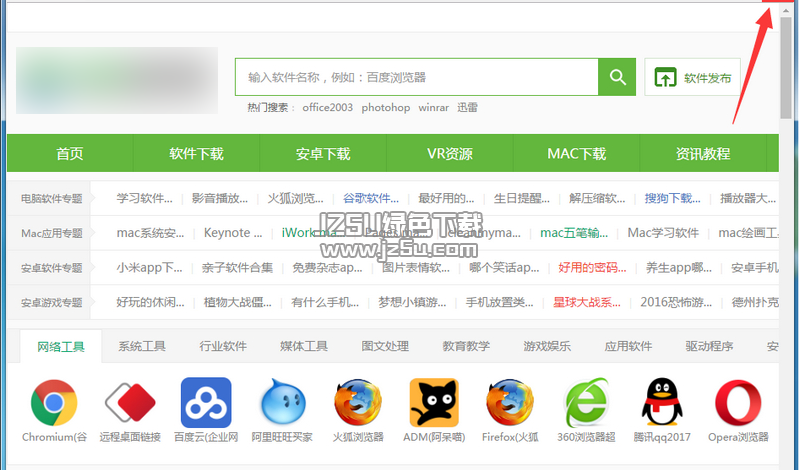Switch to the 行业软件 tab
The height and width of the screenshot is (470, 799).
point(223,347)
